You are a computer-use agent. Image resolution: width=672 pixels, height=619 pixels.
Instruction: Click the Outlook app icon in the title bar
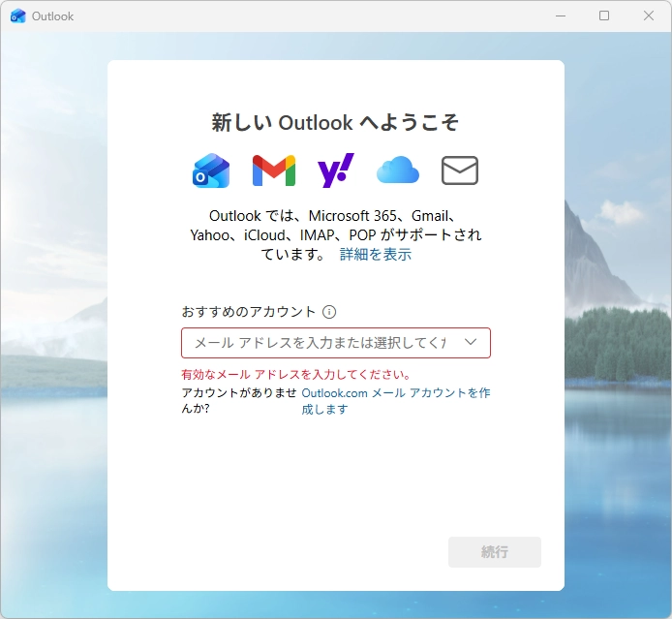(x=18, y=16)
